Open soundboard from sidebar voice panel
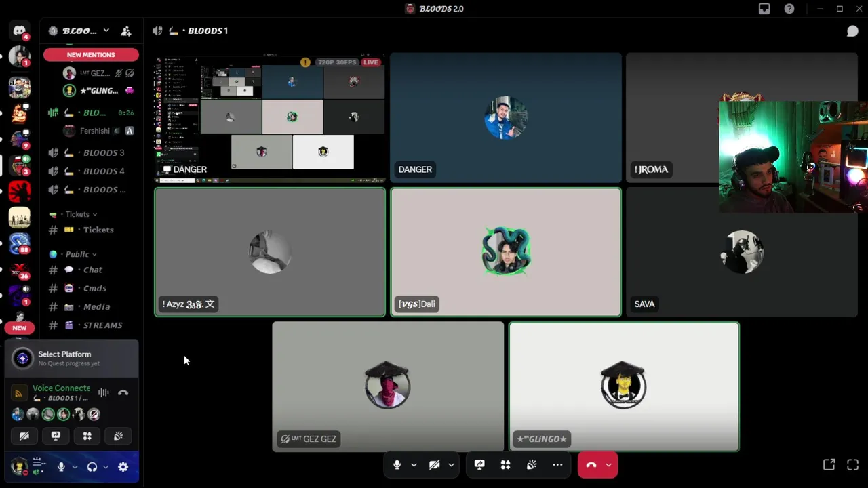 [x=118, y=436]
